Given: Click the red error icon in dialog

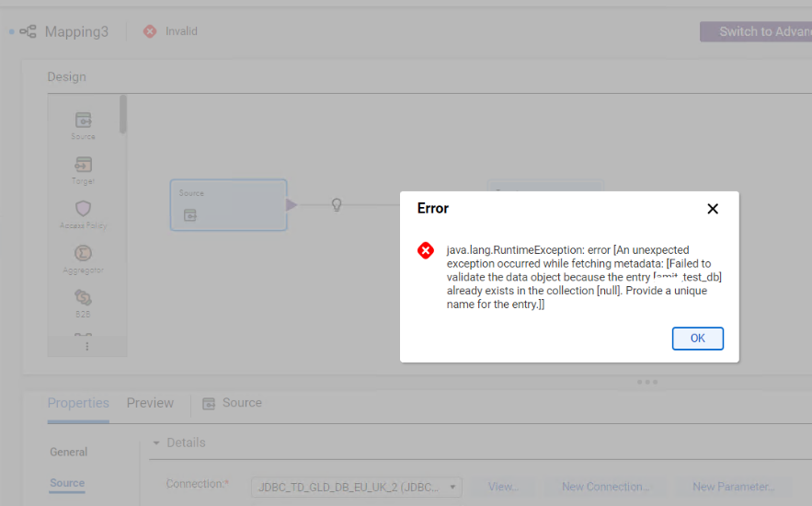Looking at the screenshot, I should click(426, 250).
